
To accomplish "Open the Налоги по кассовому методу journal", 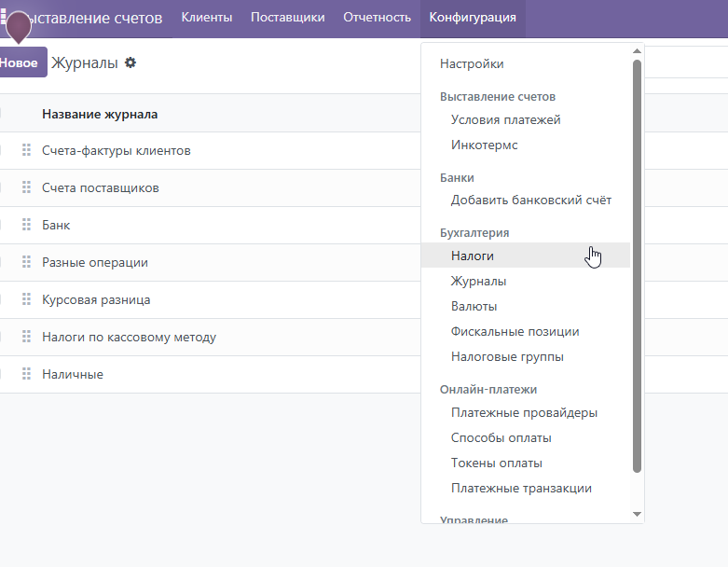I will tap(129, 338).
